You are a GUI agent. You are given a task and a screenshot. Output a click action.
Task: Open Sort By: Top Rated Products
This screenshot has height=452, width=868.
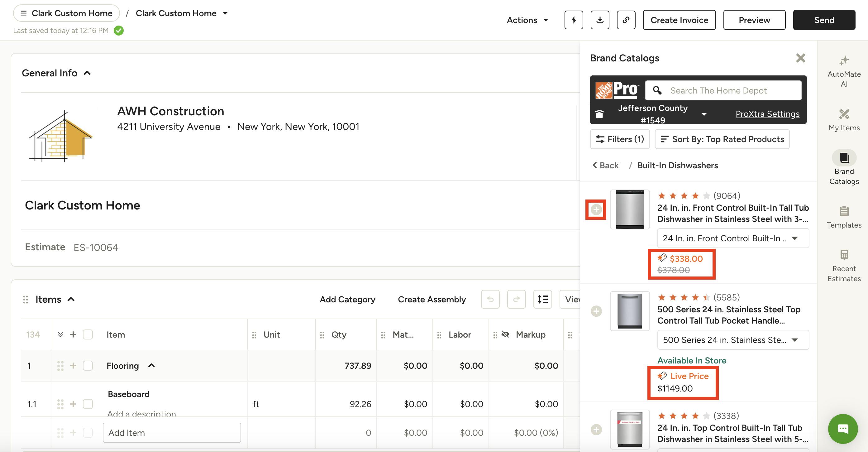(722, 139)
